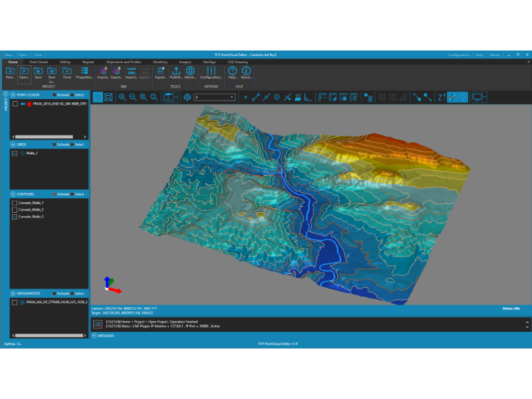Click the circle target tool icon
The image size is (532, 399).
coord(277,97)
